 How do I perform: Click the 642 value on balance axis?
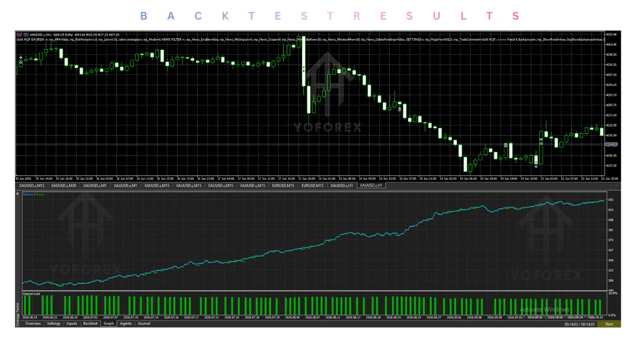click(611, 200)
